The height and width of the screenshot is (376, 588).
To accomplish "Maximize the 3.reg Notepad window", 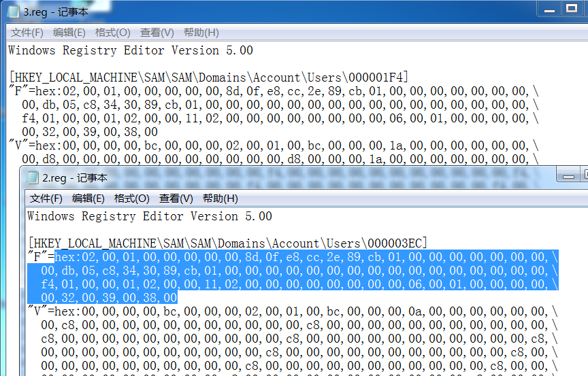I will tap(572, 9).
